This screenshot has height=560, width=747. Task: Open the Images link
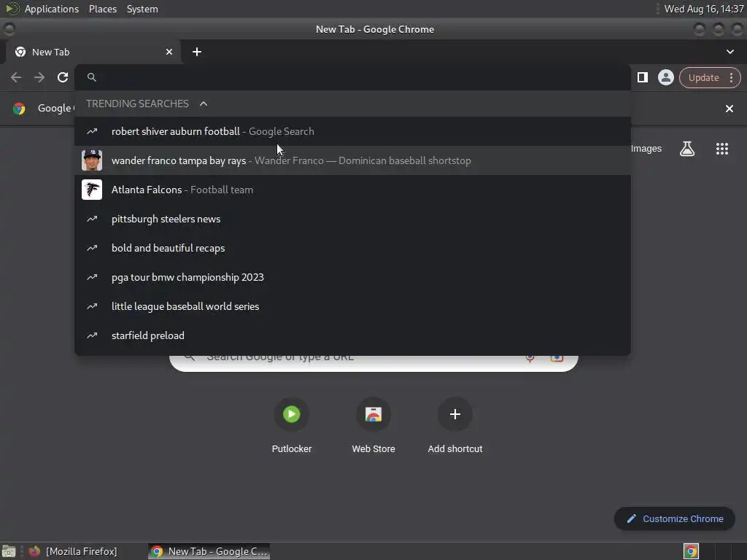pyautogui.click(x=646, y=149)
